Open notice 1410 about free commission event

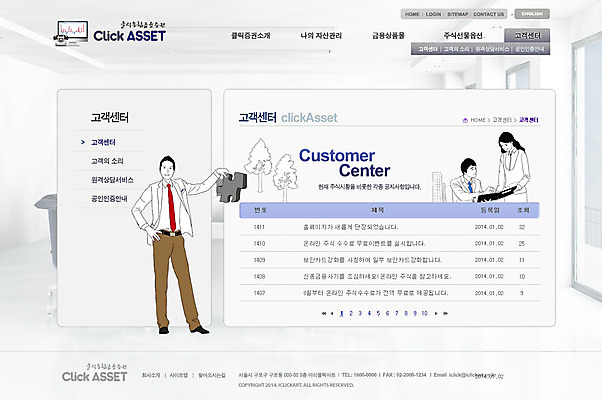tap(364, 244)
